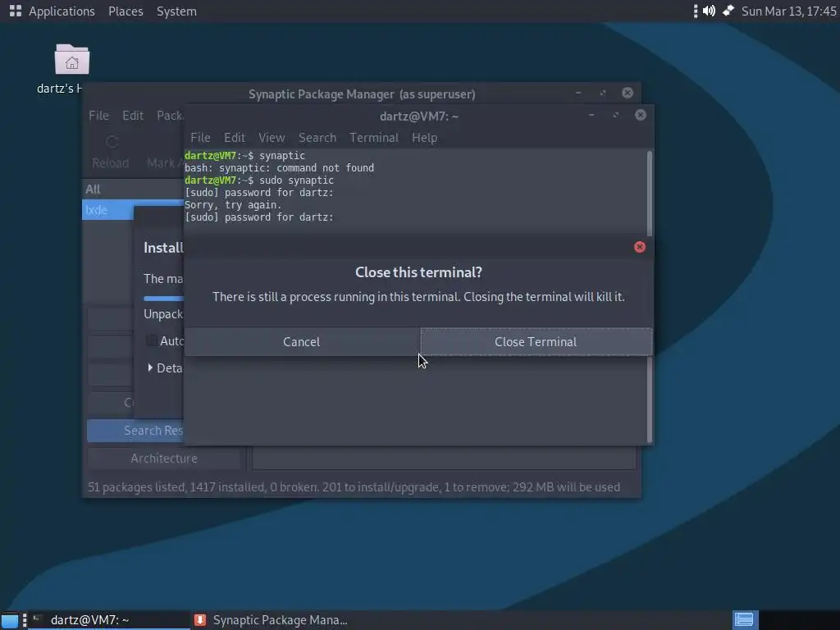Open Synaptic's Edit menu
Image resolution: width=840 pixels, height=630 pixels.
(x=132, y=115)
